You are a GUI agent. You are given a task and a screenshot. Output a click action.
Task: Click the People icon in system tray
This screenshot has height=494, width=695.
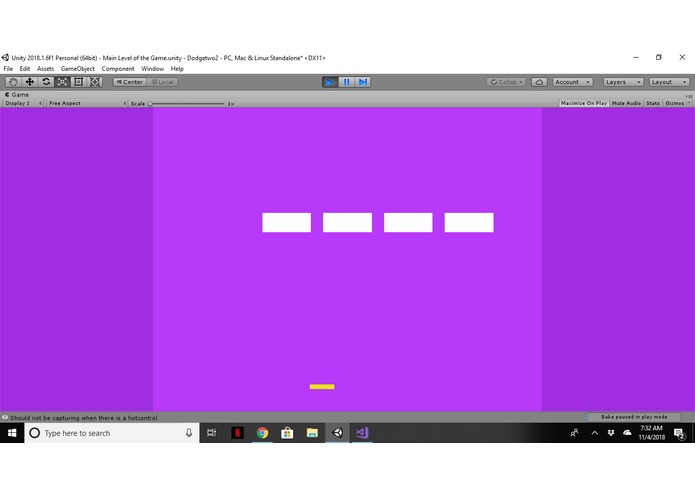click(x=574, y=433)
